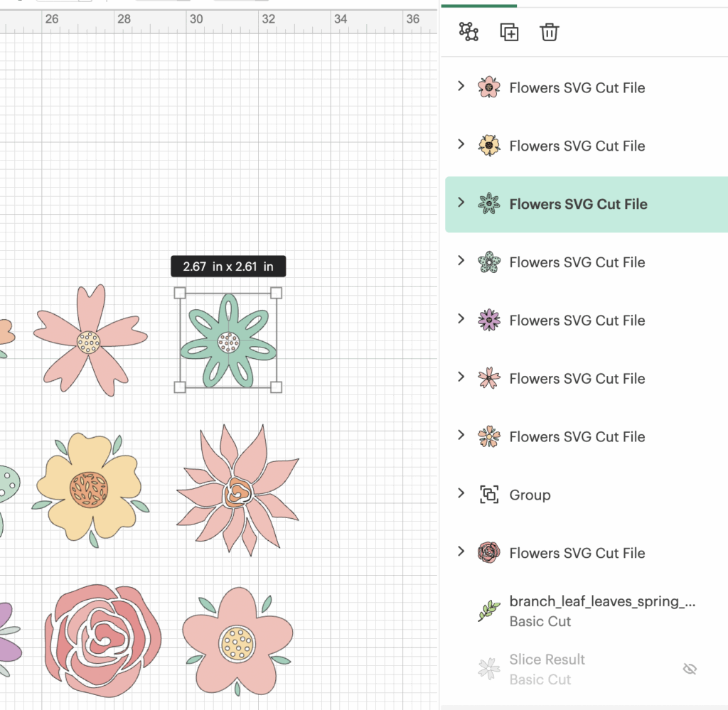Expand the selected green flower layer
The width and height of the screenshot is (728, 710).
[x=461, y=203]
